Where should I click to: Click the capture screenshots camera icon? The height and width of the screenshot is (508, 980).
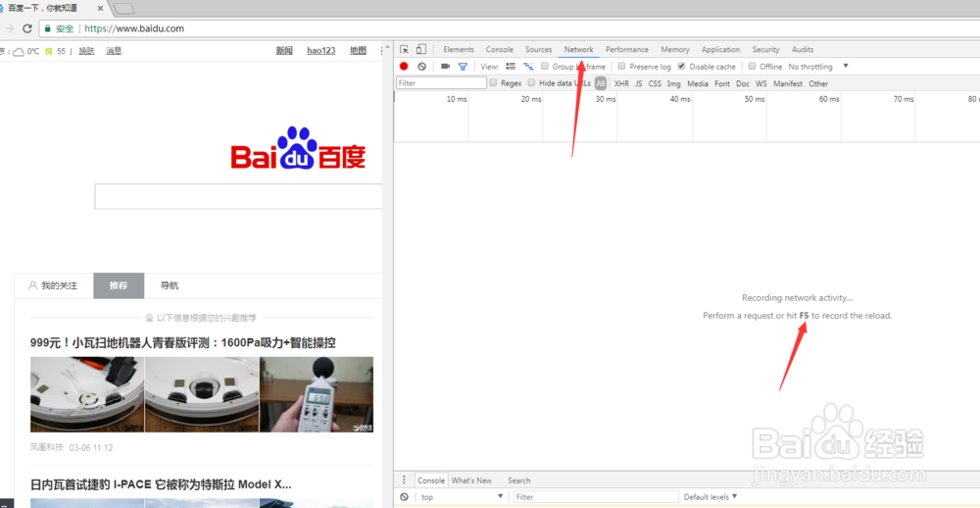(x=445, y=67)
